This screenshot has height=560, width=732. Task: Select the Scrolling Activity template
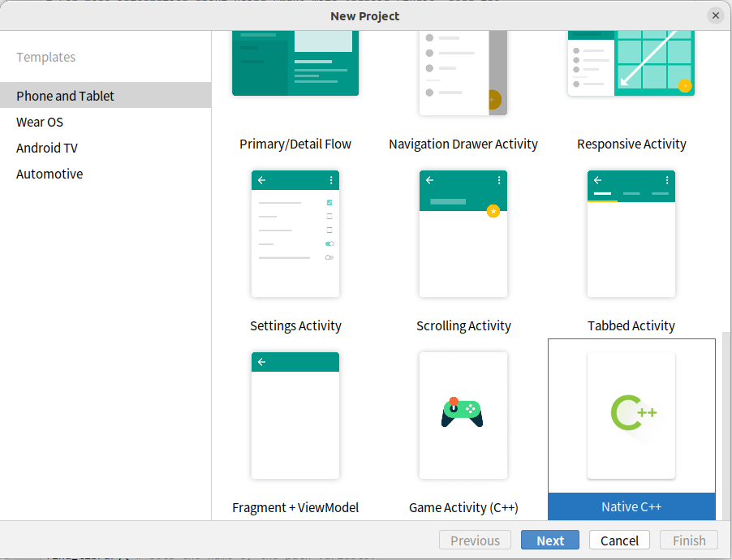pos(463,234)
